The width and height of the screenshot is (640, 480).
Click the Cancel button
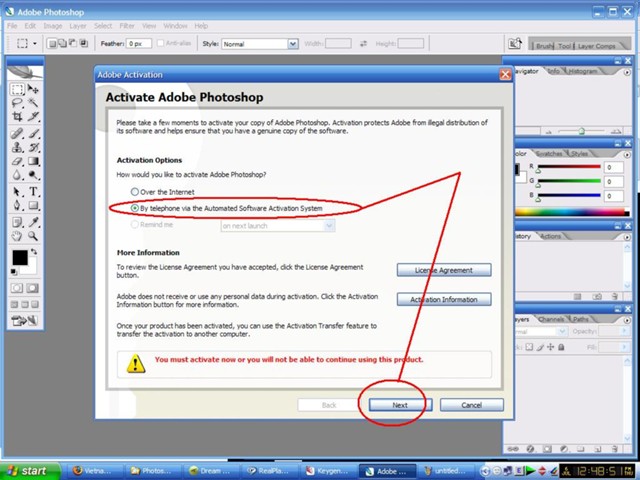tap(471, 405)
